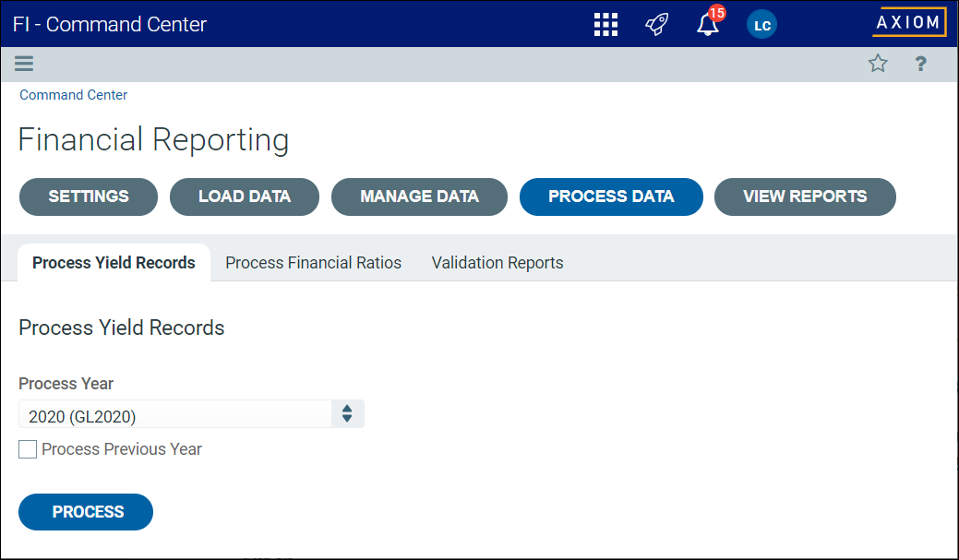Open the app grid launcher icon
959x560 pixels.
[x=605, y=25]
